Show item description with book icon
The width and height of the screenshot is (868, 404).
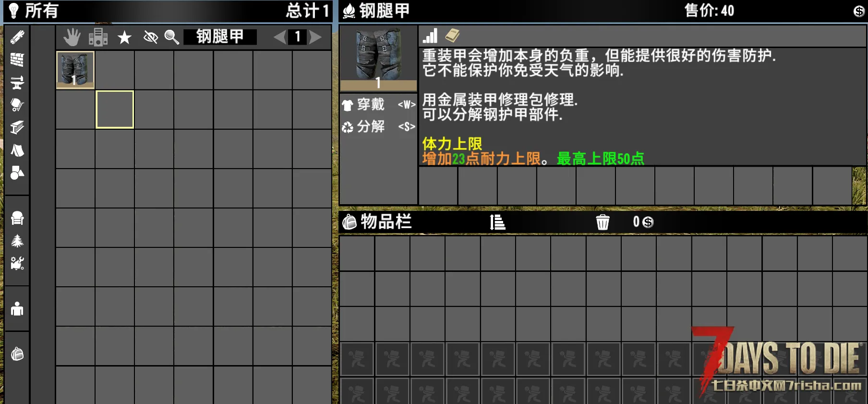point(452,36)
